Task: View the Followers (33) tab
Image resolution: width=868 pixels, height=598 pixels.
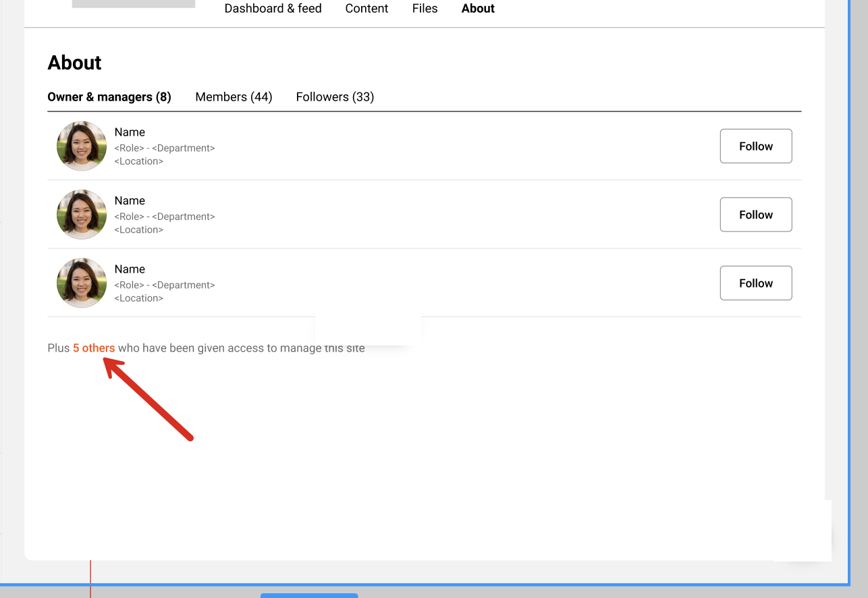Action: pos(335,97)
